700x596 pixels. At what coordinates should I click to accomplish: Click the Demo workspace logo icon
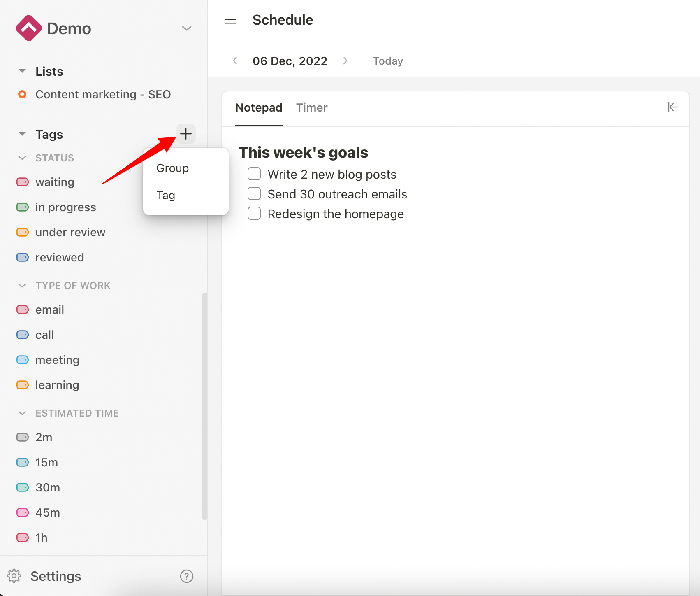coord(28,28)
